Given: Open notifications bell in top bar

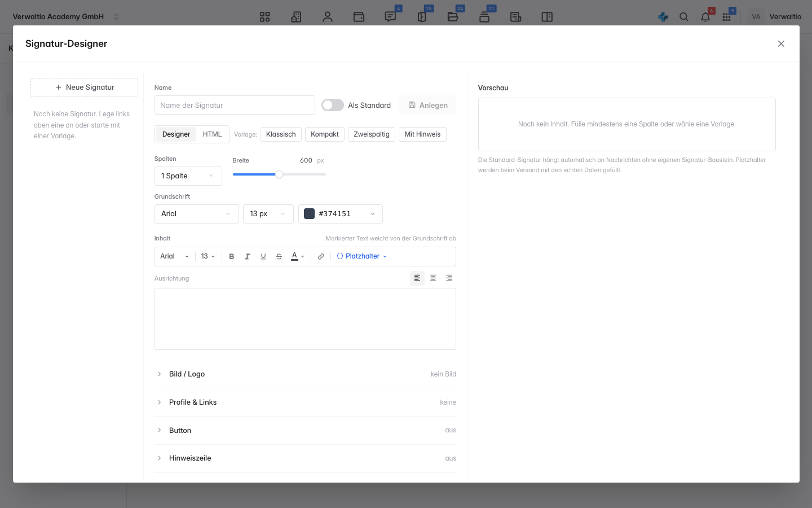Looking at the screenshot, I should (x=705, y=17).
